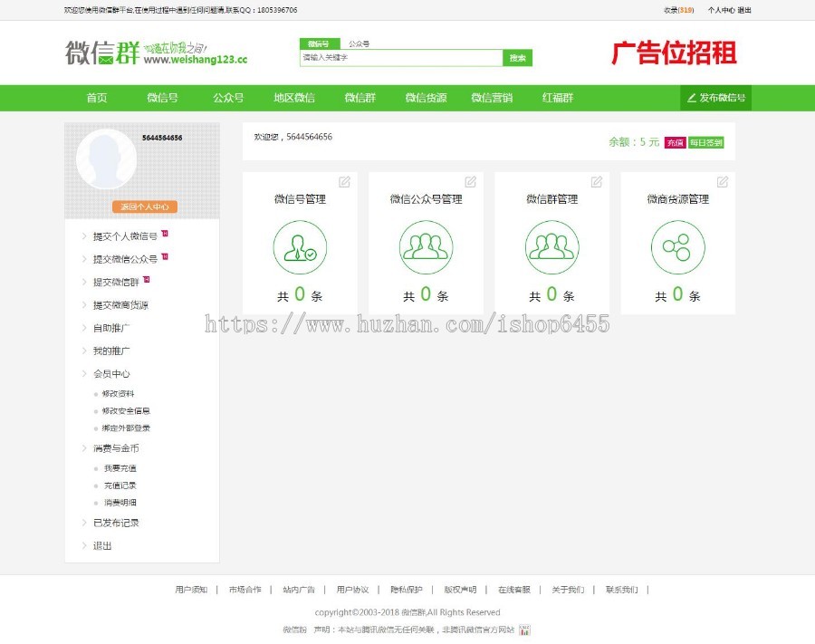Screen dimensions: 815x644
Task: Click the orange 返回个人中心 button
Action: click(145, 207)
